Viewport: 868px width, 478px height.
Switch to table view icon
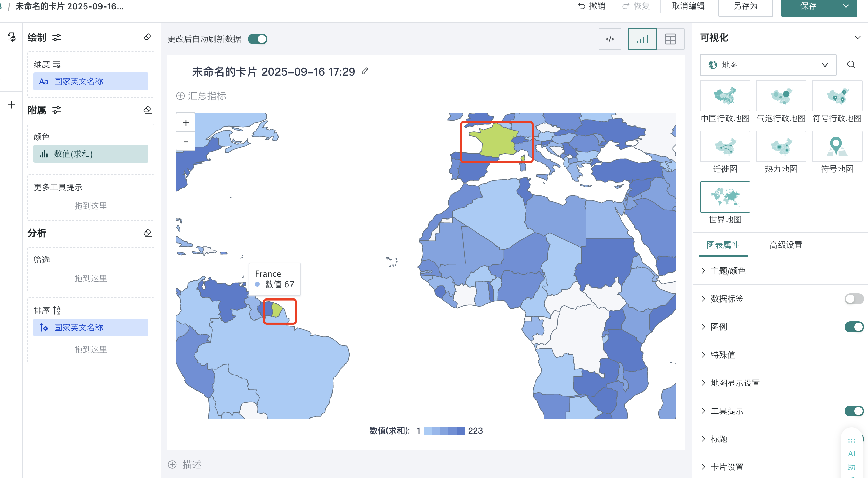(670, 39)
